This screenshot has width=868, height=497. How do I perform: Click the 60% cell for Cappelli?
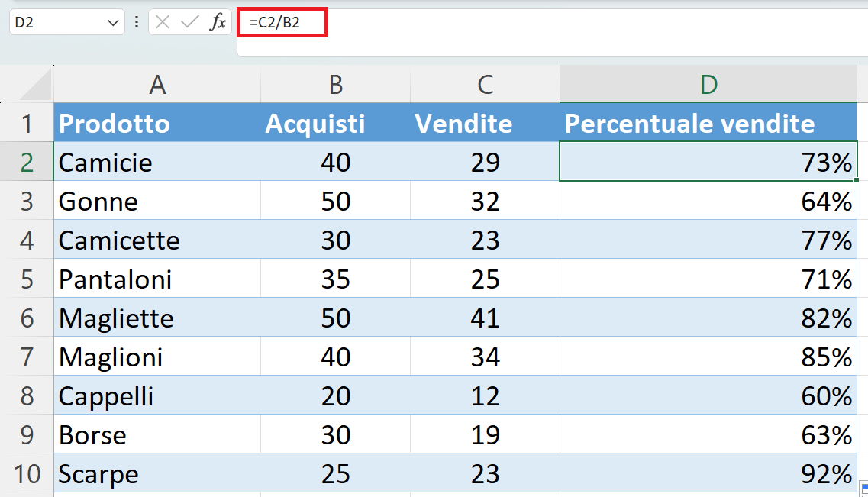point(708,395)
